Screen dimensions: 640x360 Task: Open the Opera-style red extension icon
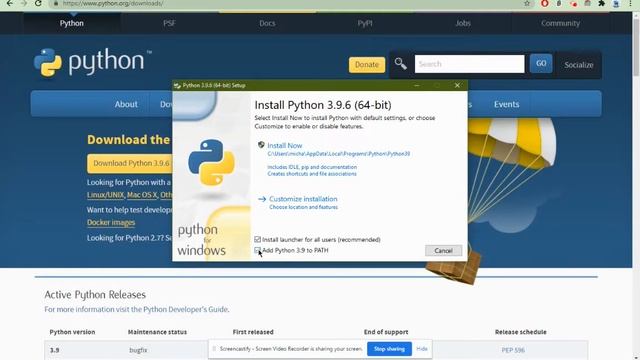[x=544, y=3]
